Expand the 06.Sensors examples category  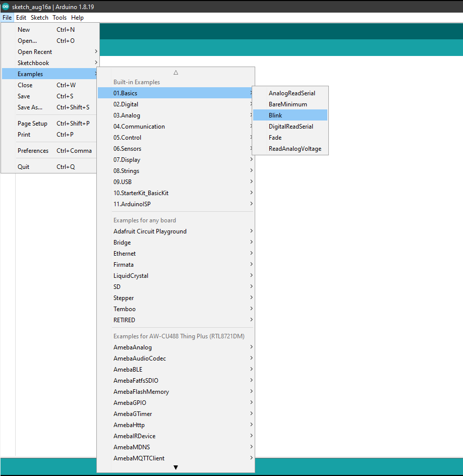176,149
